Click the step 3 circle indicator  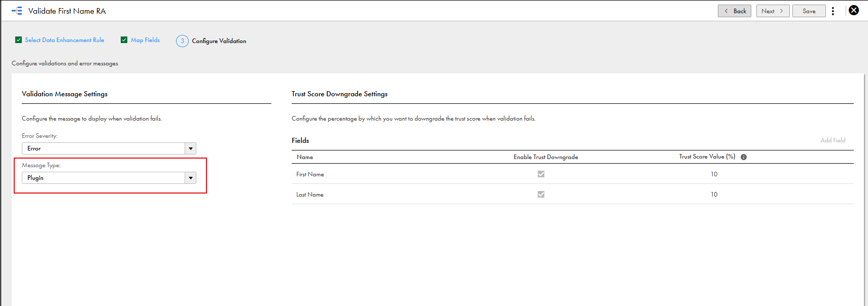[x=182, y=41]
